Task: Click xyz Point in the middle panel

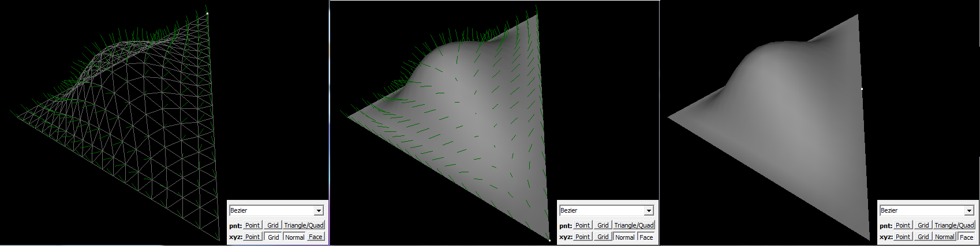Action: coord(582,237)
